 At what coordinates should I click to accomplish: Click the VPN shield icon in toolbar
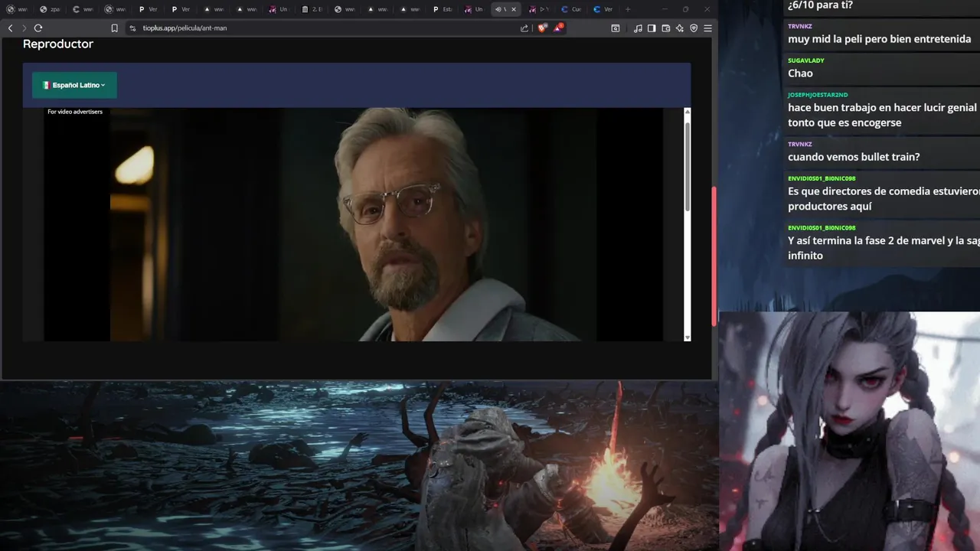pos(694,28)
